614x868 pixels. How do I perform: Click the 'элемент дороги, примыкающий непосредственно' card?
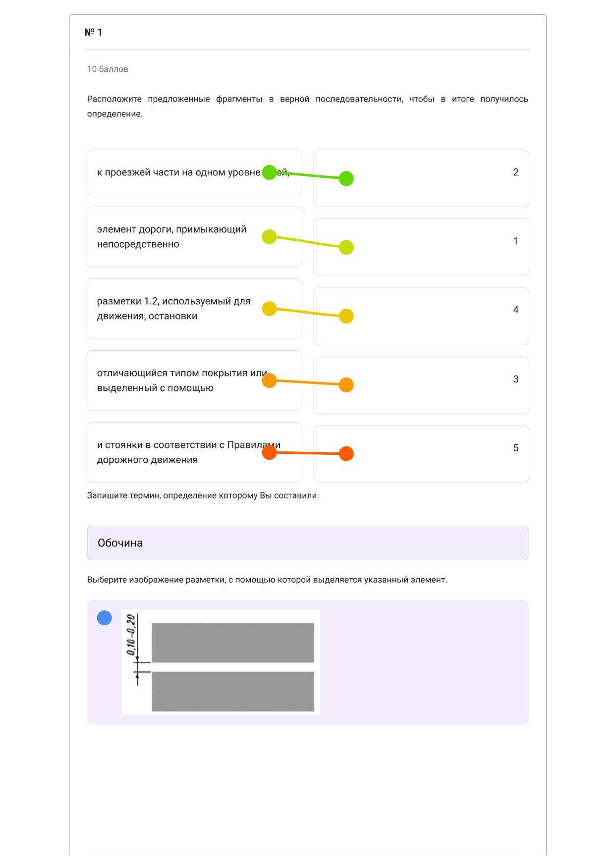click(194, 237)
